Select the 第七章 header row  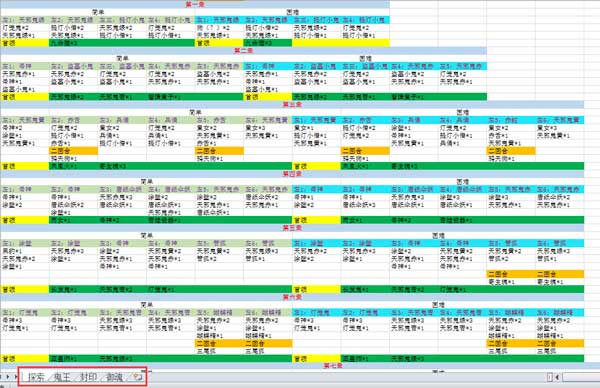[292, 366]
